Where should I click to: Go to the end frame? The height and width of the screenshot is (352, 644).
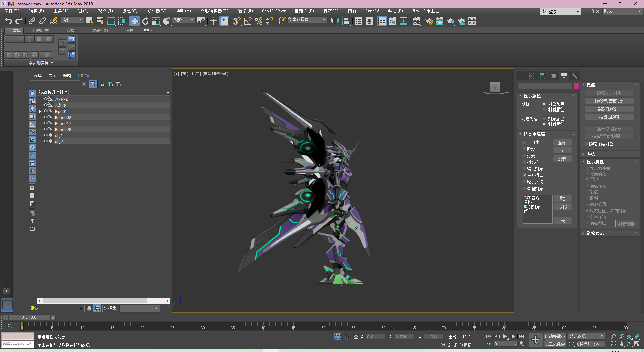[x=521, y=336]
